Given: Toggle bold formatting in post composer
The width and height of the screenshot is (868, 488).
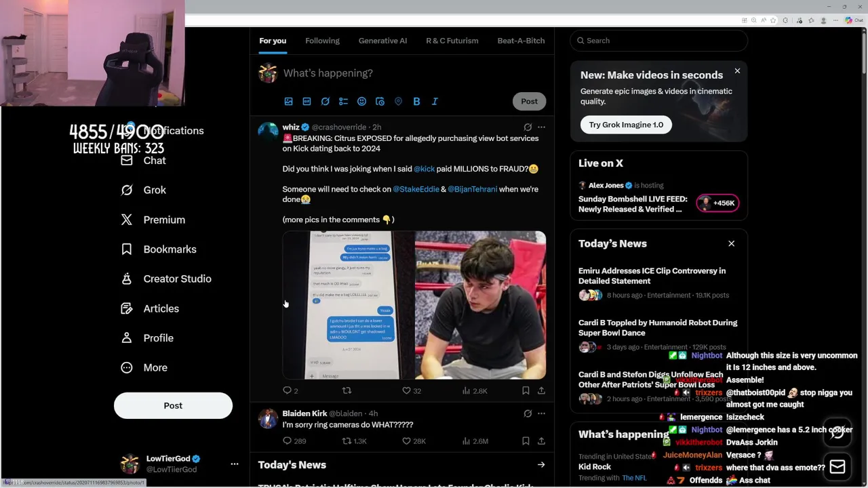Looking at the screenshot, I should coord(416,101).
